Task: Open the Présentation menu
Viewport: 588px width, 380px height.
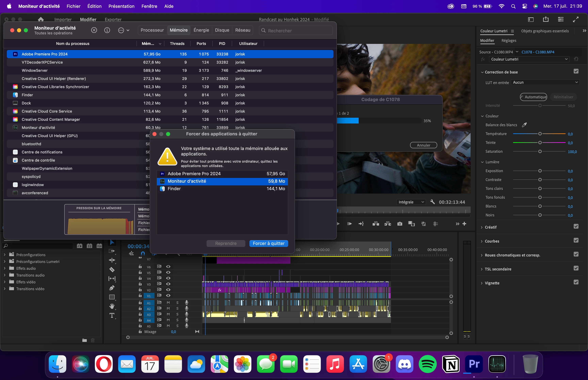Action: click(x=121, y=6)
